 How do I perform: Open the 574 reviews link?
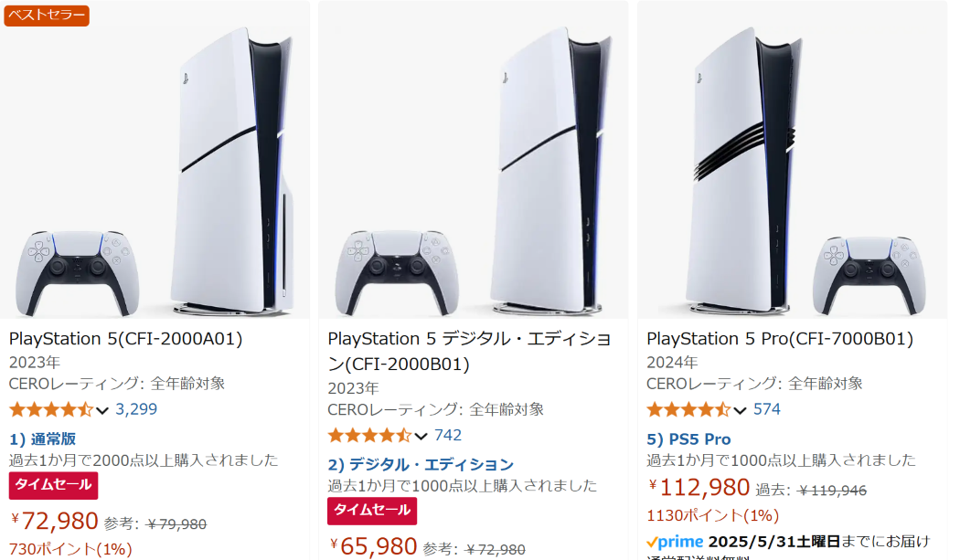766,409
